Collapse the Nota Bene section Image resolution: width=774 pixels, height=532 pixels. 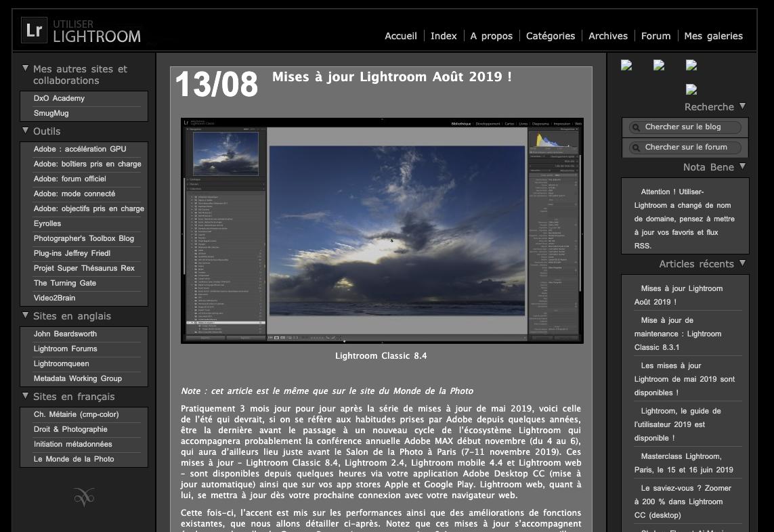click(x=743, y=167)
